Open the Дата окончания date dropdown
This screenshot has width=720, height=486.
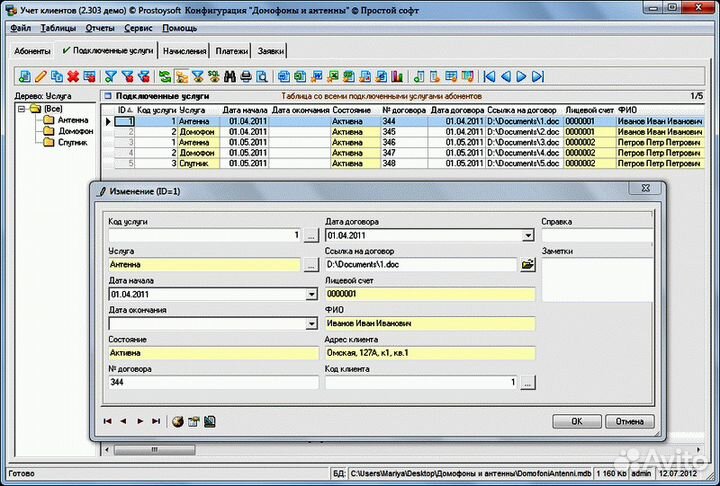point(311,324)
